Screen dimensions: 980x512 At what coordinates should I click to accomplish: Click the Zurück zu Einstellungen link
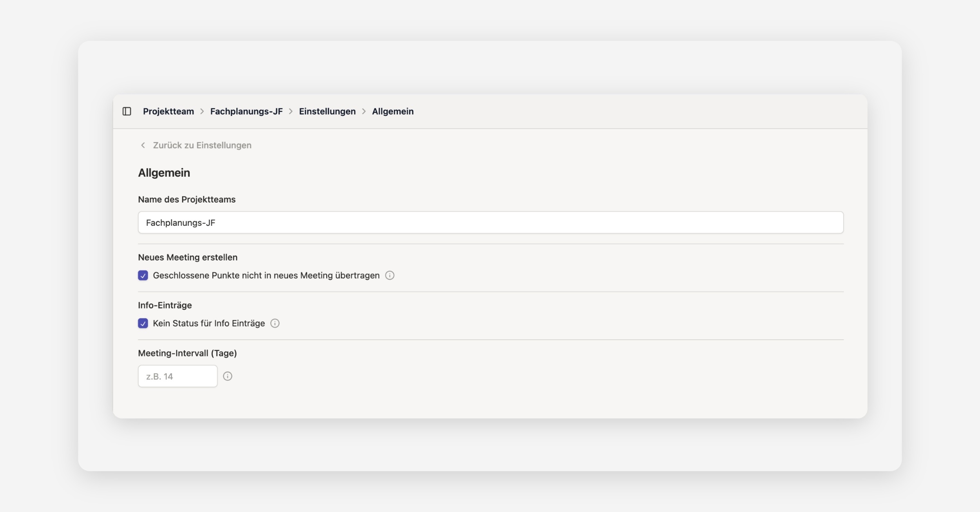pos(202,145)
